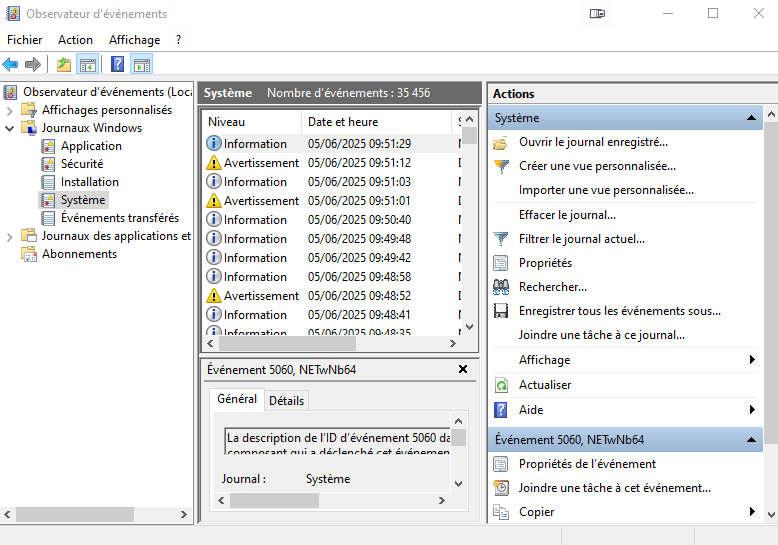This screenshot has width=778, height=545.
Task: Switch to the Détails tab
Action: (x=286, y=400)
